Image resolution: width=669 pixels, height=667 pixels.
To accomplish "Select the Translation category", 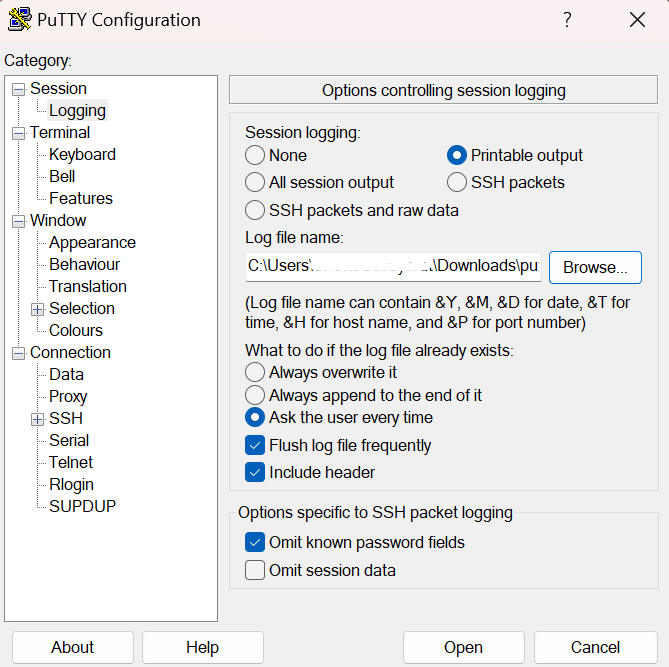I will (88, 286).
